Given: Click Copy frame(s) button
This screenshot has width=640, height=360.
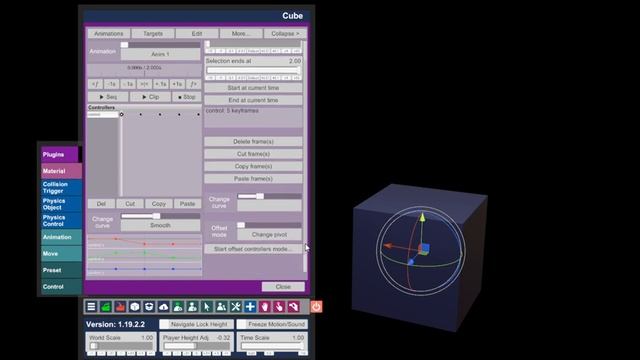Looking at the screenshot, I should click(x=253, y=166).
